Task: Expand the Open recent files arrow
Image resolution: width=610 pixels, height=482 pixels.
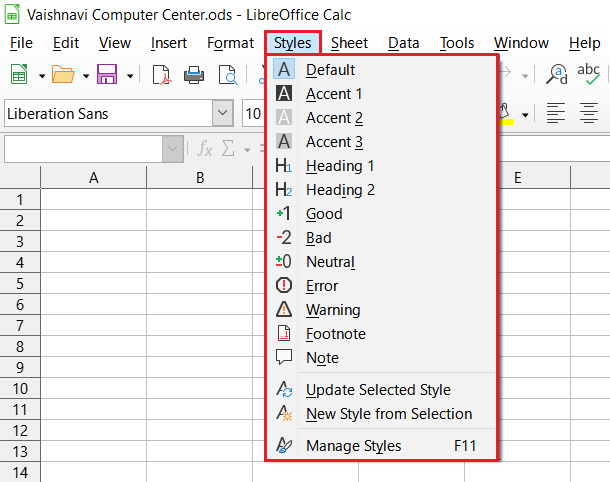Action: coord(86,76)
